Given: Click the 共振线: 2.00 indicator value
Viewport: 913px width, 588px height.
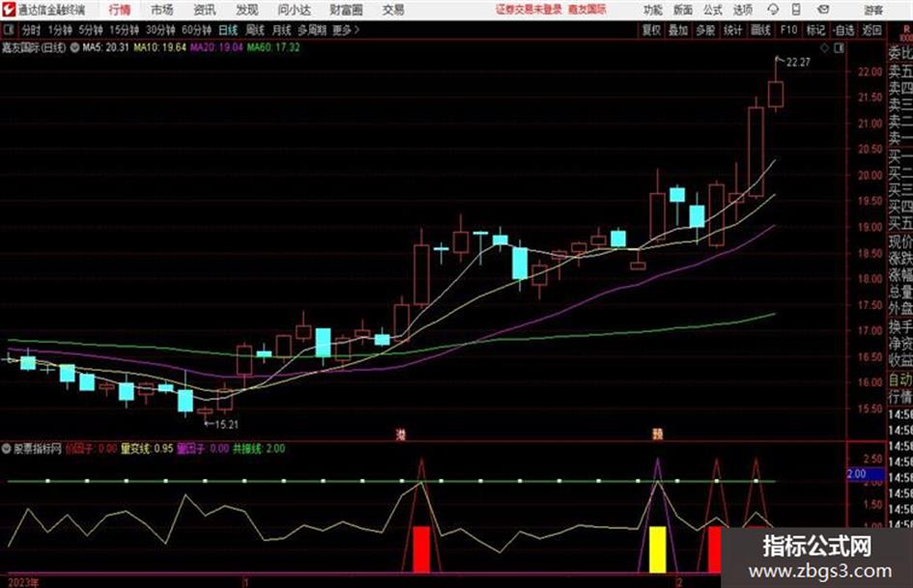Looking at the screenshot, I should (259, 449).
